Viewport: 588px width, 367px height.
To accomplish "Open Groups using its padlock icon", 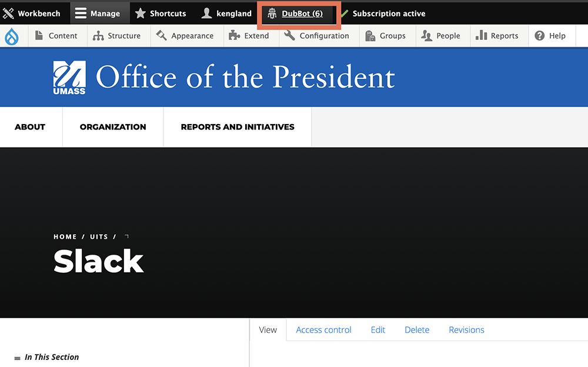I will [x=370, y=36].
